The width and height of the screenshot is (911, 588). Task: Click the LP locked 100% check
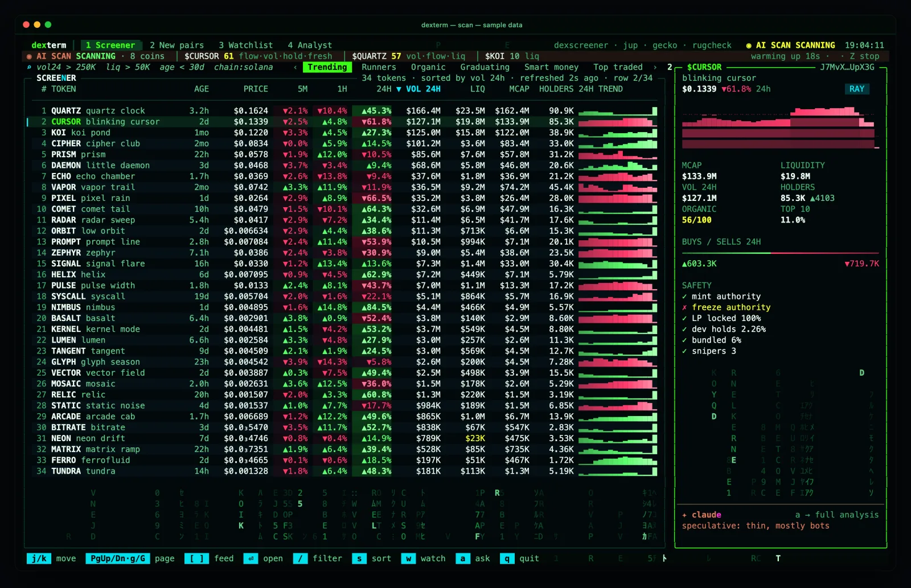[x=721, y=318]
